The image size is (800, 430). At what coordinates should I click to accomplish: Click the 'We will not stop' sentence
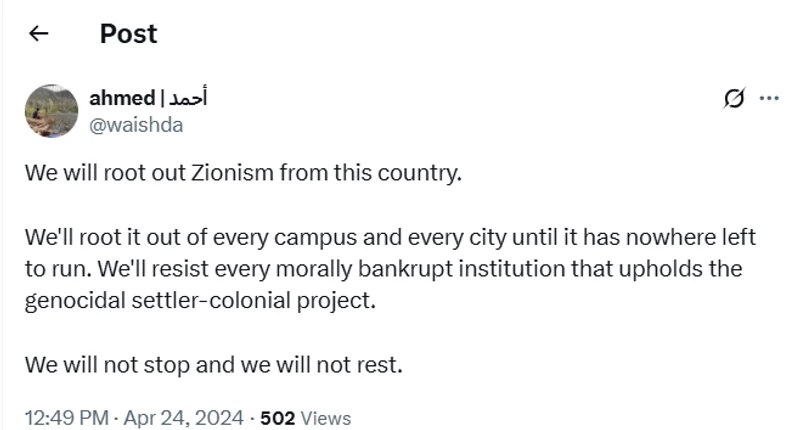pyautogui.click(x=214, y=365)
